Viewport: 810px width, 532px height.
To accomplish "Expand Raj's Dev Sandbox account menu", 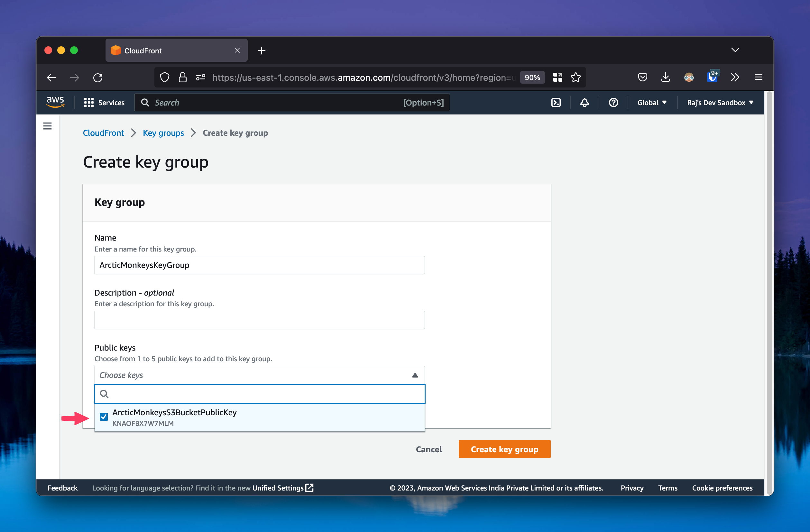I will 720,103.
